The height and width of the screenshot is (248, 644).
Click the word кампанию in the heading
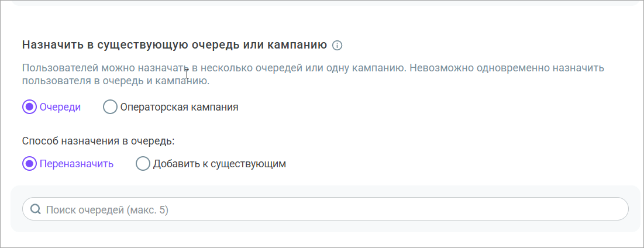[x=297, y=45]
